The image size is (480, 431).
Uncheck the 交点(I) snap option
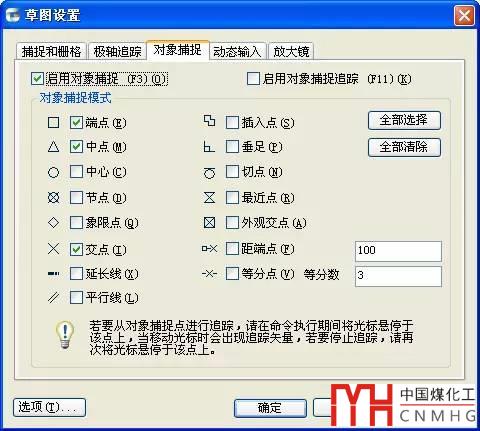click(76, 249)
